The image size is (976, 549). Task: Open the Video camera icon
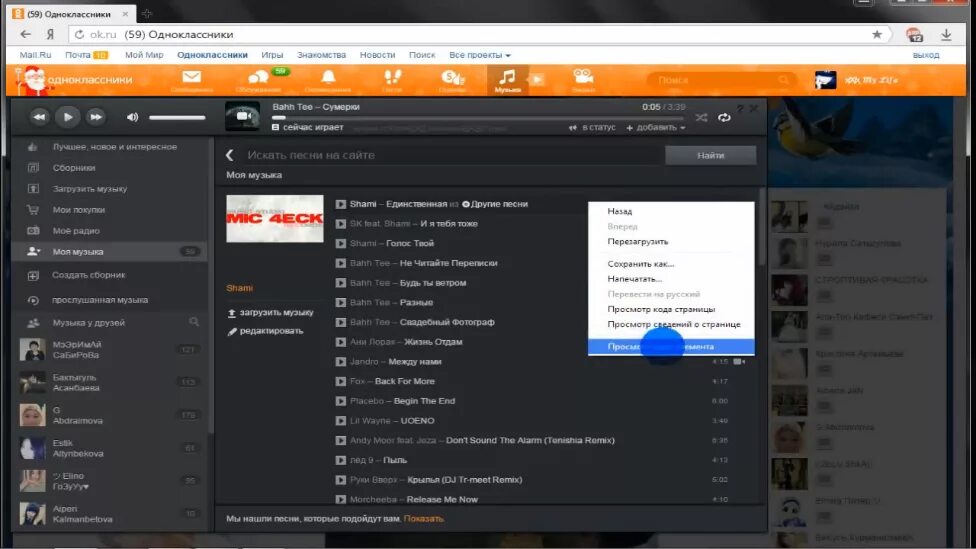(x=583, y=77)
